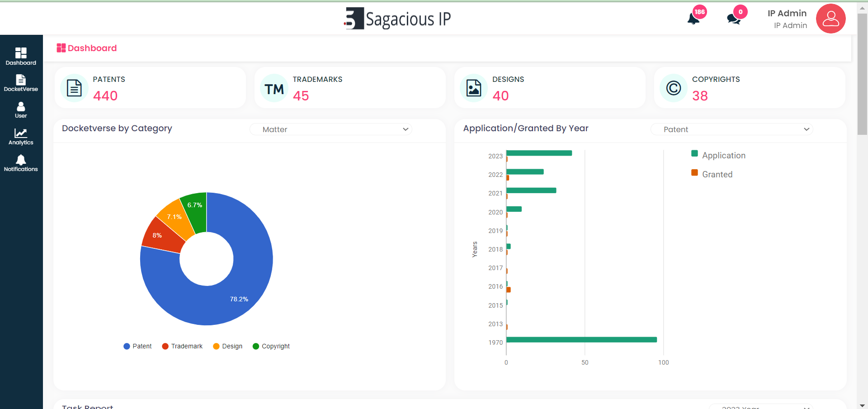The height and width of the screenshot is (409, 868).
Task: Expand the Patent type dropdown
Action: [731, 129]
